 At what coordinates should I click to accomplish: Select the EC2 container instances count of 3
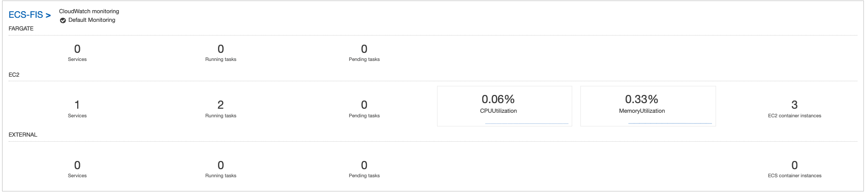(x=794, y=105)
